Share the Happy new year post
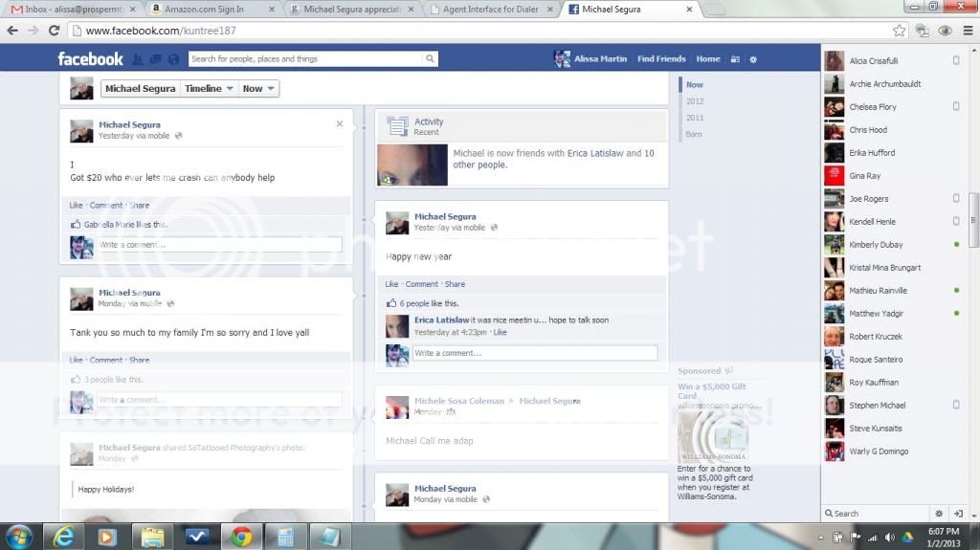Image resolution: width=980 pixels, height=550 pixels. click(x=455, y=284)
